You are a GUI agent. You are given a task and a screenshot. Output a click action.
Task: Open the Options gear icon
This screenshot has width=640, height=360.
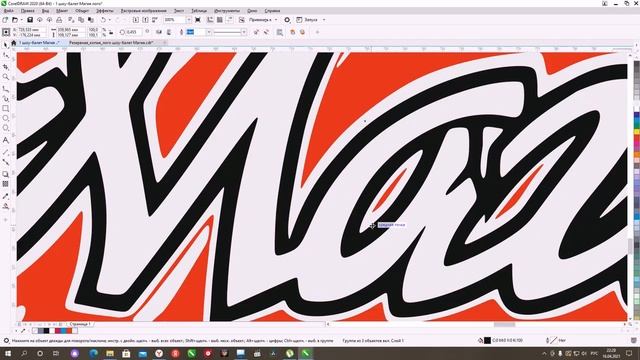coord(287,20)
